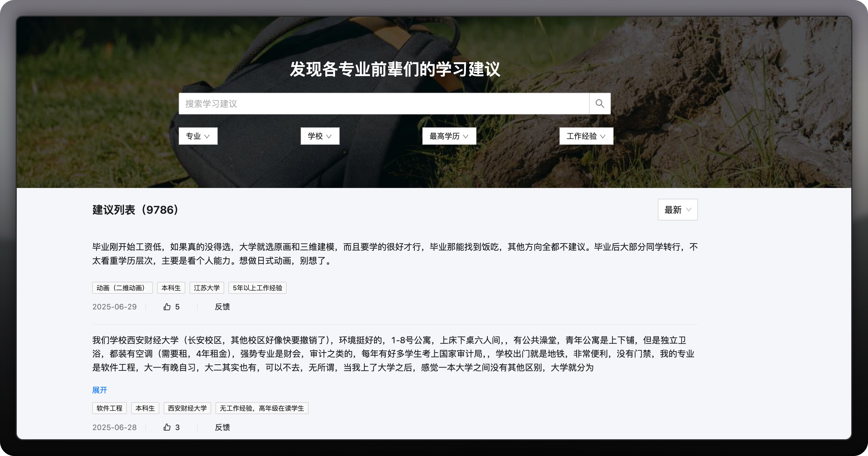Screen dimensions: 868x456
Task: Click the magnifier search icon
Action: (599, 104)
